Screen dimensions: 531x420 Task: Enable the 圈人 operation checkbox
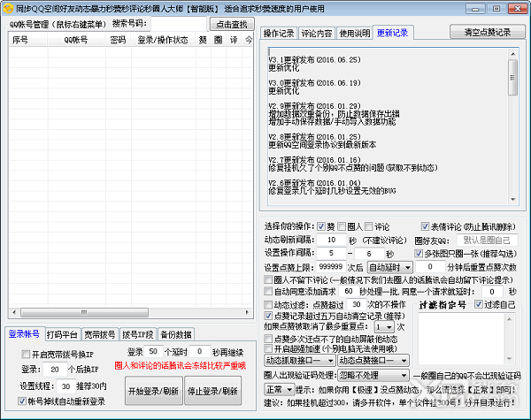click(x=342, y=226)
